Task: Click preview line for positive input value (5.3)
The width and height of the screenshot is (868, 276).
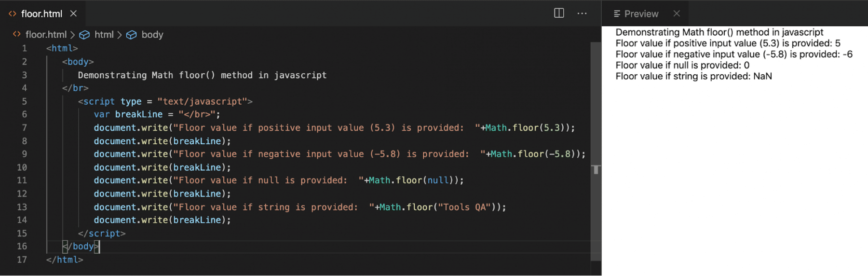Action: point(728,43)
